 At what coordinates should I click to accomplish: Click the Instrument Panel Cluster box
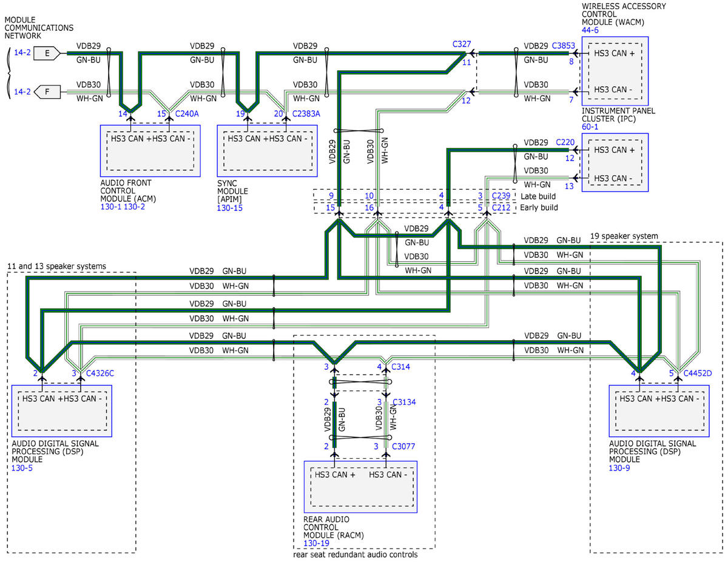coord(615,163)
